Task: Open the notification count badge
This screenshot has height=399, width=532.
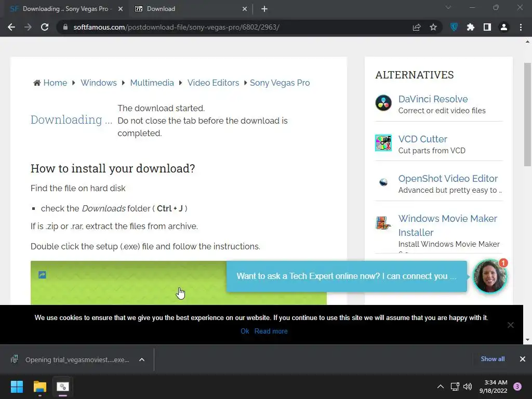Action: [x=517, y=387]
